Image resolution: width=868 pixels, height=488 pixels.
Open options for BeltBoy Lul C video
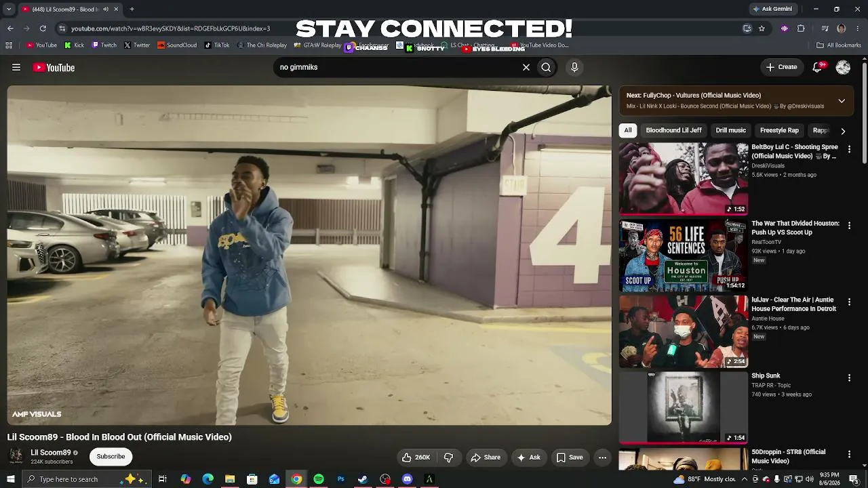pyautogui.click(x=849, y=149)
